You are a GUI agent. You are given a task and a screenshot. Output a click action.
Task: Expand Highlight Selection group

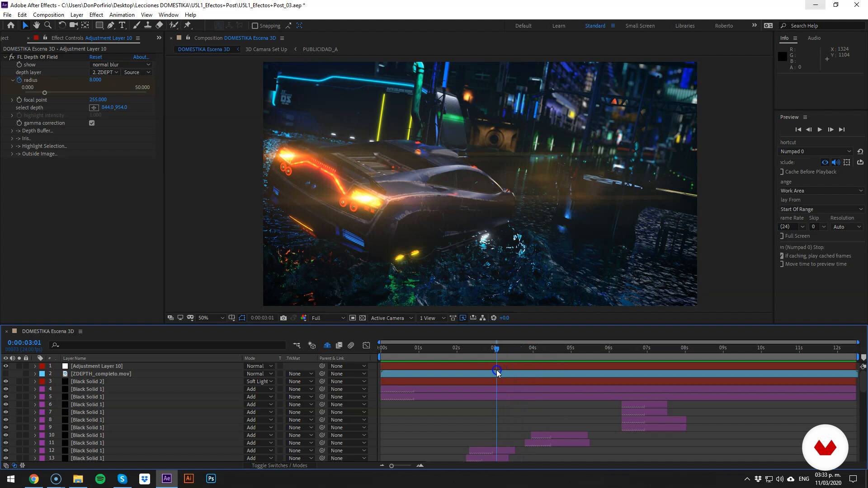(x=12, y=146)
